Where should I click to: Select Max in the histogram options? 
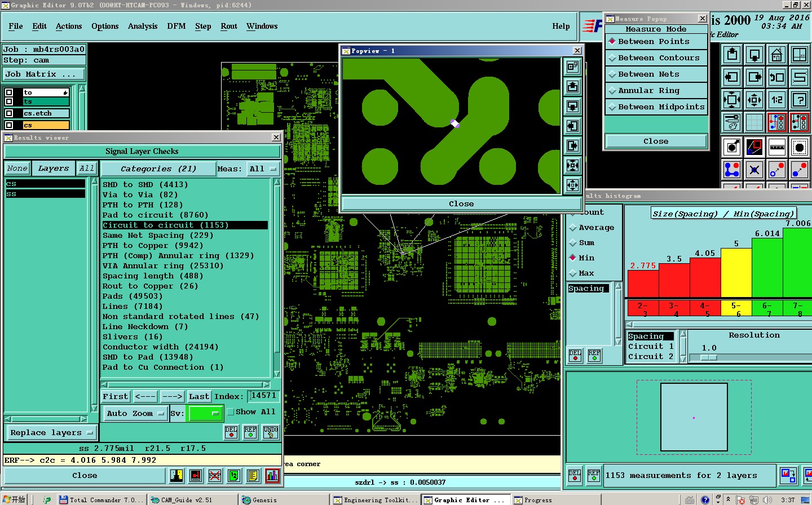click(581, 273)
